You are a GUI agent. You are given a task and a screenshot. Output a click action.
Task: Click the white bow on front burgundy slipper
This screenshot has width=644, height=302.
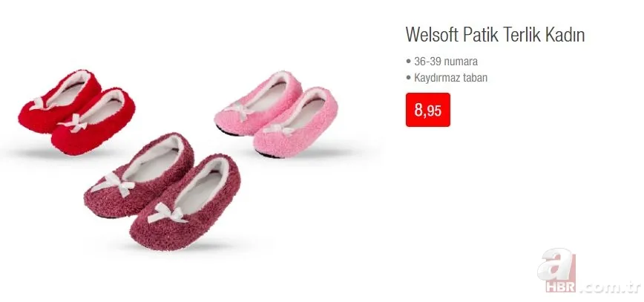tap(167, 213)
